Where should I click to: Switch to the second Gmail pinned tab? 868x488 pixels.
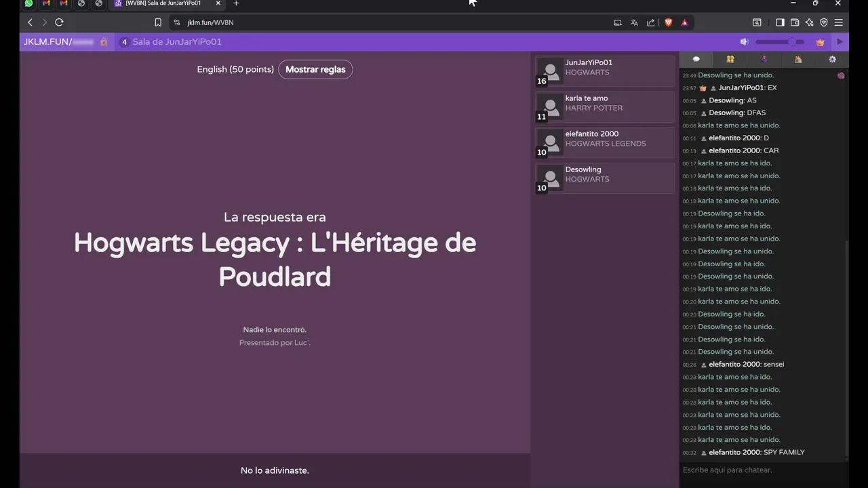point(64,3)
